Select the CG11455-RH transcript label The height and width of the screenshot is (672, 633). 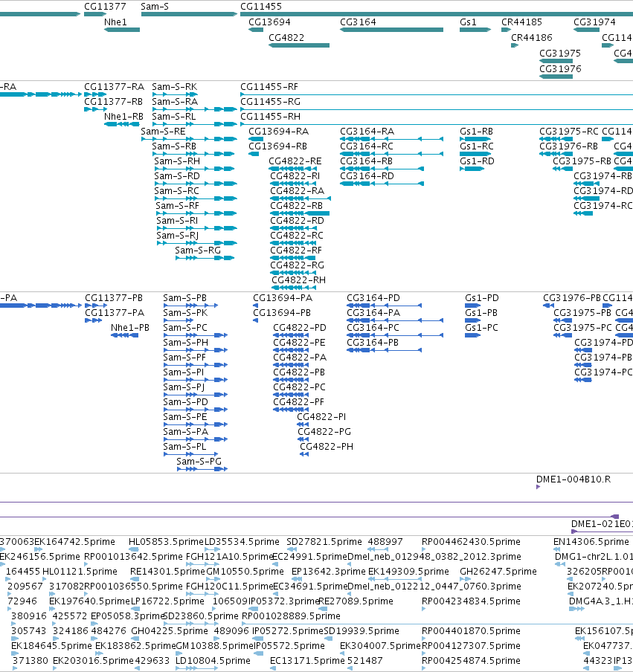270,117
